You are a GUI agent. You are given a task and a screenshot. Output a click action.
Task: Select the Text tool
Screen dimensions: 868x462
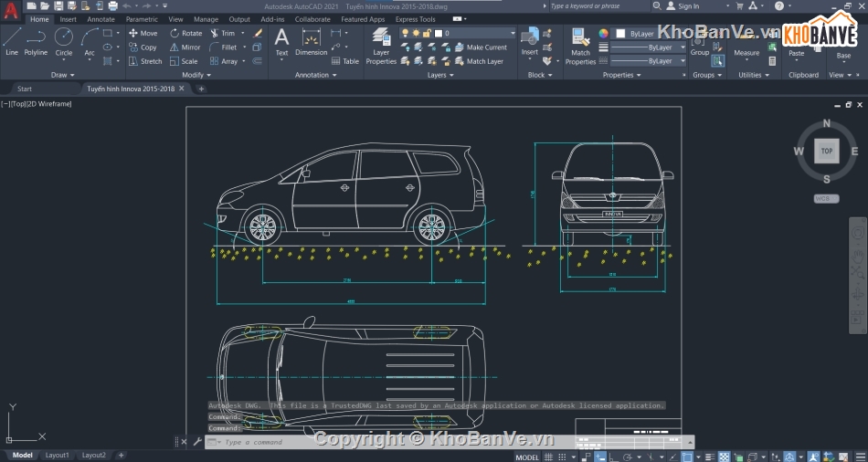(281, 43)
